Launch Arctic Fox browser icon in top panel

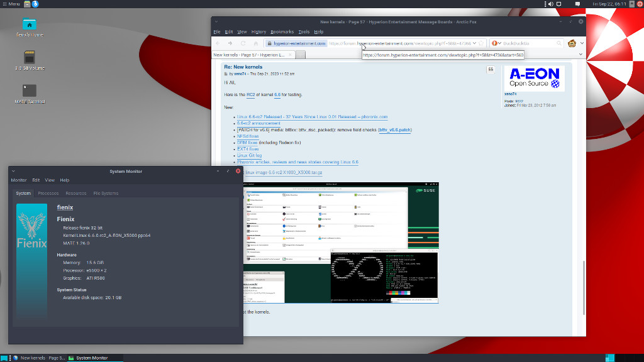35,4
